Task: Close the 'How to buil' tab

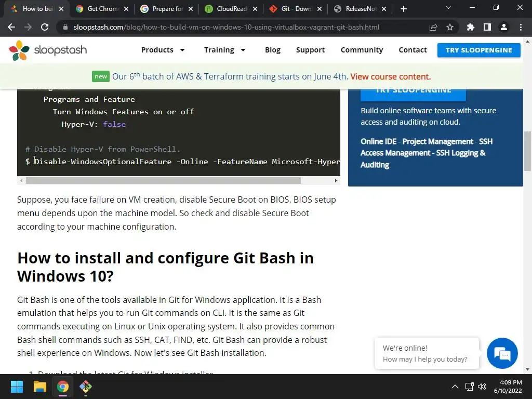Action: pos(61,9)
